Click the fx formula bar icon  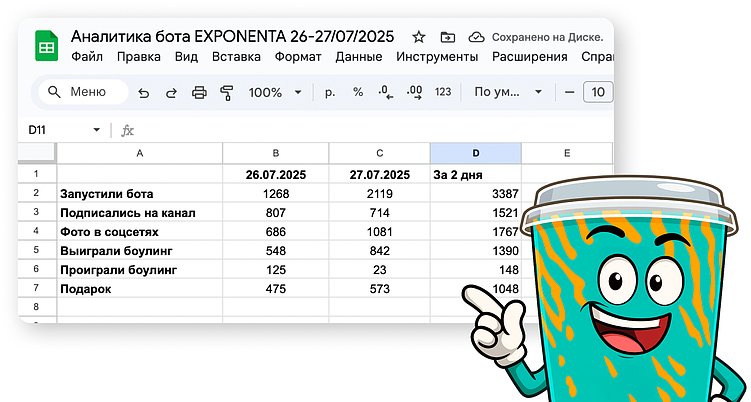click(x=127, y=130)
